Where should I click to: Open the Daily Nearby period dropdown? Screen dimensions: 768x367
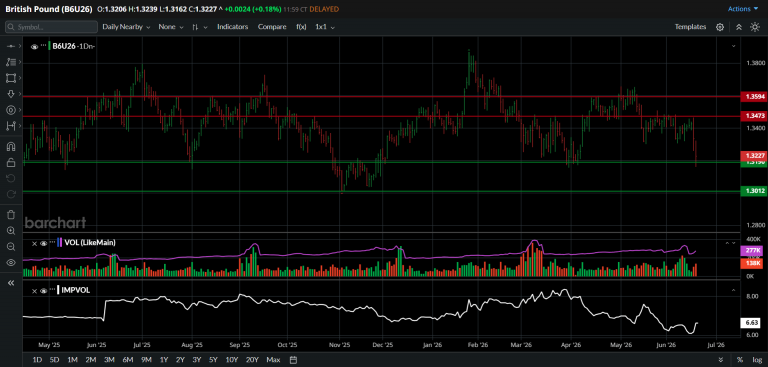point(126,27)
